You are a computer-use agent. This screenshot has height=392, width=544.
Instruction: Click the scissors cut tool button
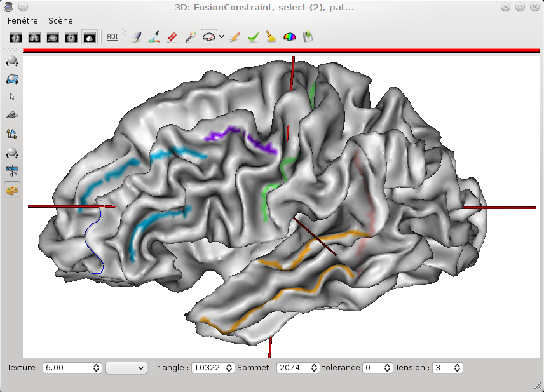pos(12,170)
